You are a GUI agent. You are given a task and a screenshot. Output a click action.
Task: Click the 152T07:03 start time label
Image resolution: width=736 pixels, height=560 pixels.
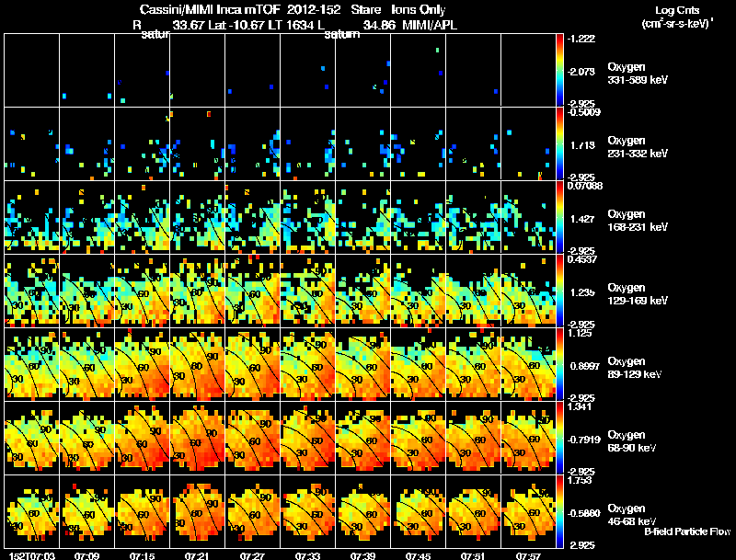[x=32, y=555]
